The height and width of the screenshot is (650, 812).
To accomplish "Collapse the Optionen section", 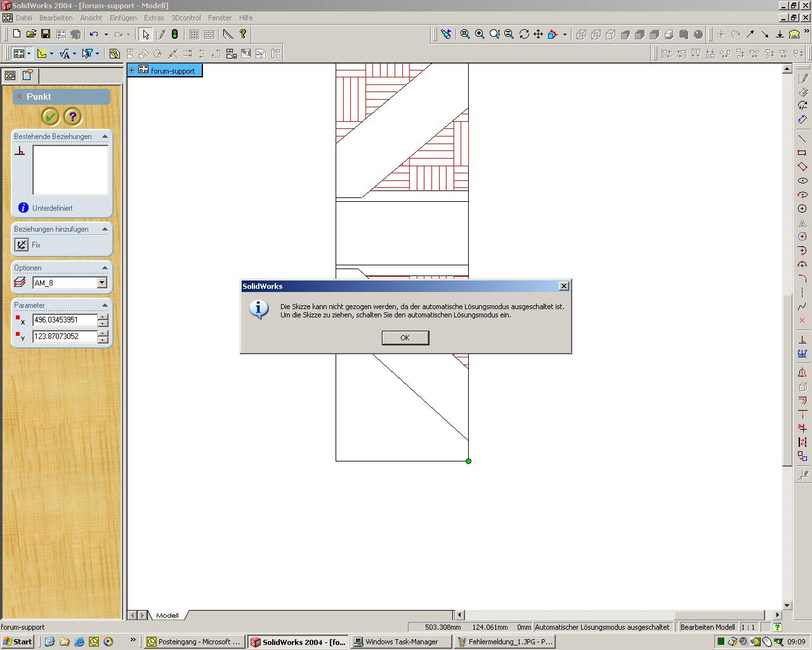I will 105,268.
